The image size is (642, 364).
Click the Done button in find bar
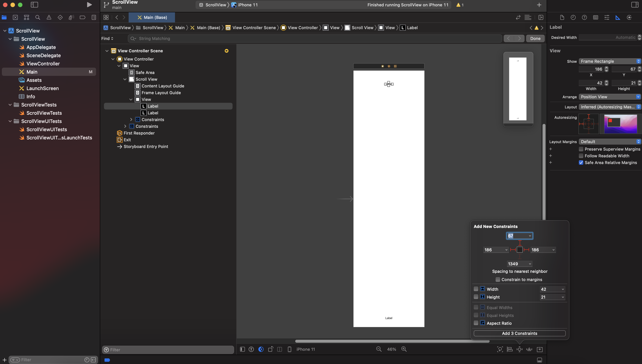click(535, 38)
